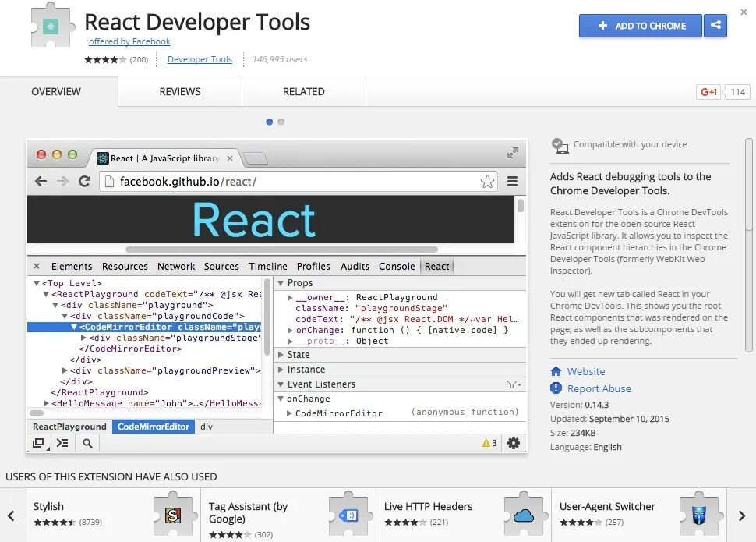Select ReactPlayground breadcrumb
Screen dimensions: 756x542
point(69,427)
